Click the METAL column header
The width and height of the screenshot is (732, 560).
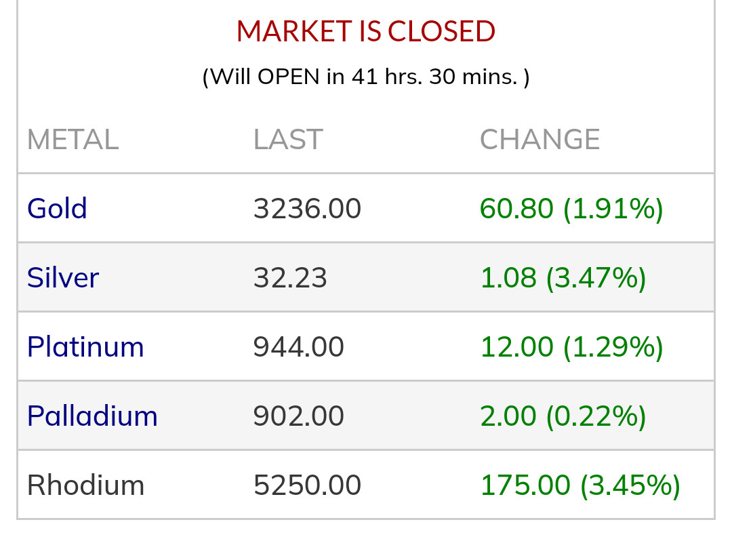click(x=73, y=140)
